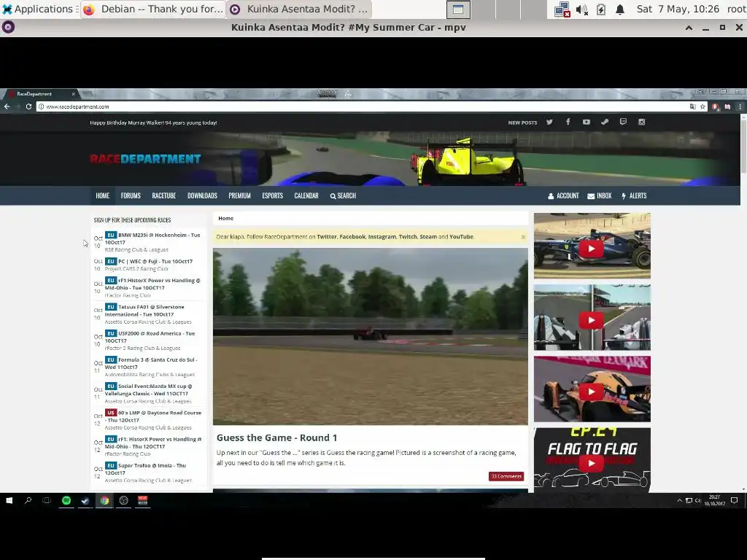This screenshot has height=560, width=747.
Task: Dismiss the Dear klapa notice
Action: pos(523,237)
